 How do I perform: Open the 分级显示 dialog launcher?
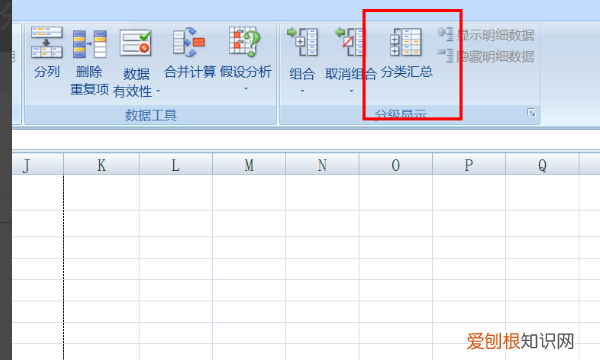(532, 112)
